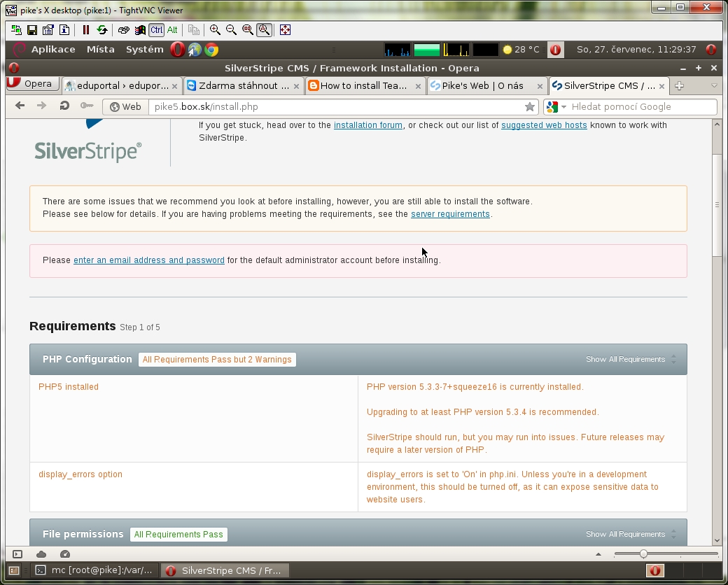Set VNC zoom to 100%
This screenshot has width=728, height=585.
coord(248,30)
